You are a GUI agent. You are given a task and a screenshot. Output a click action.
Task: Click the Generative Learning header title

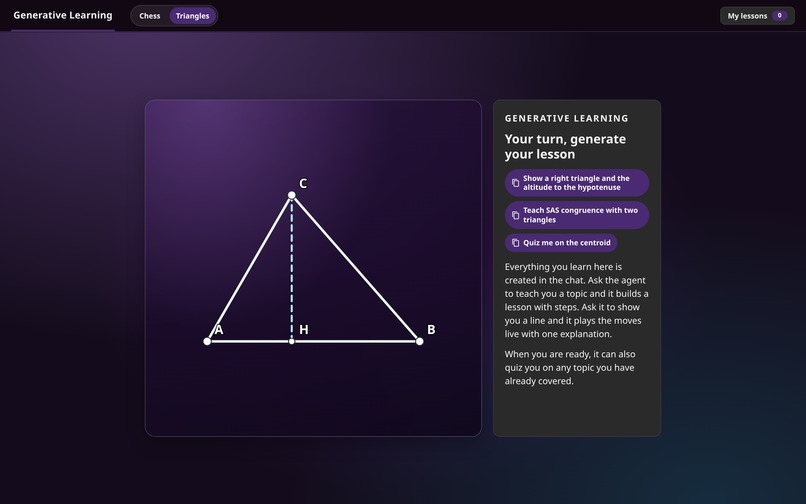[x=63, y=15]
